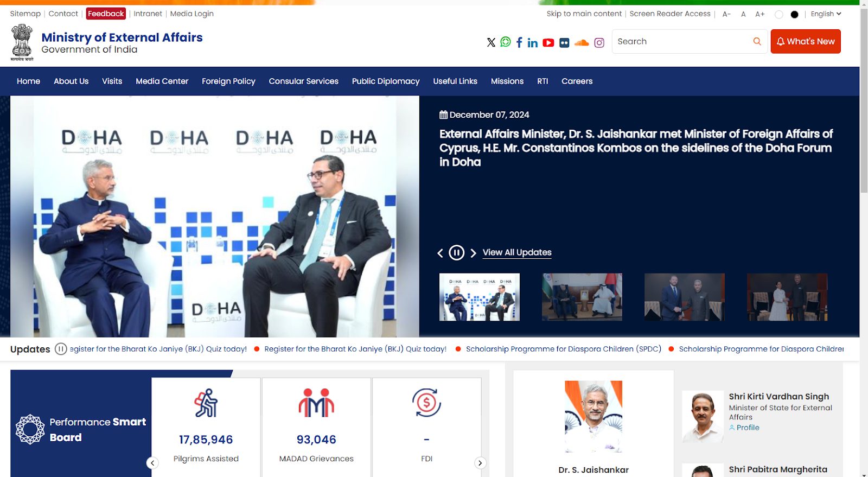
Task: Click the Scholarship Programme for Diaspora Children (SPDC) update
Action: 564,349
